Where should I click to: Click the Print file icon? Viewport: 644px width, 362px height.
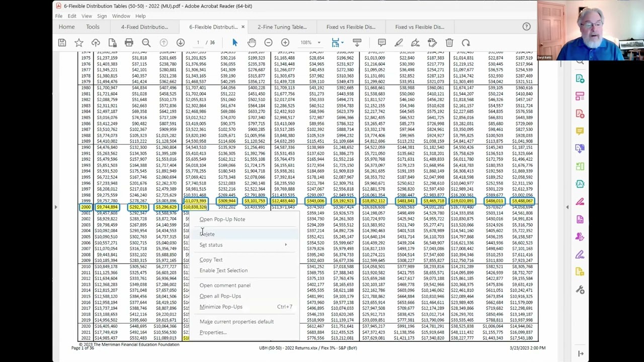129,43
